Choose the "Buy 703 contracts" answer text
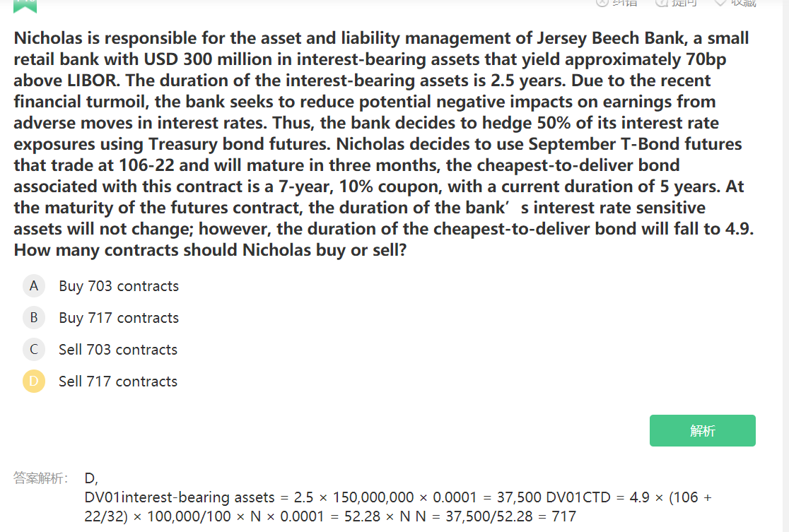 point(119,286)
